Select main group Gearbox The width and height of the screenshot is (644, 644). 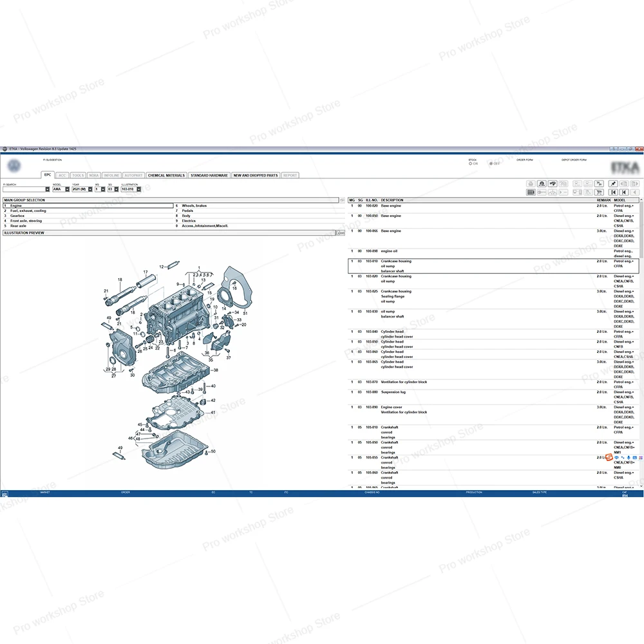tap(88, 216)
